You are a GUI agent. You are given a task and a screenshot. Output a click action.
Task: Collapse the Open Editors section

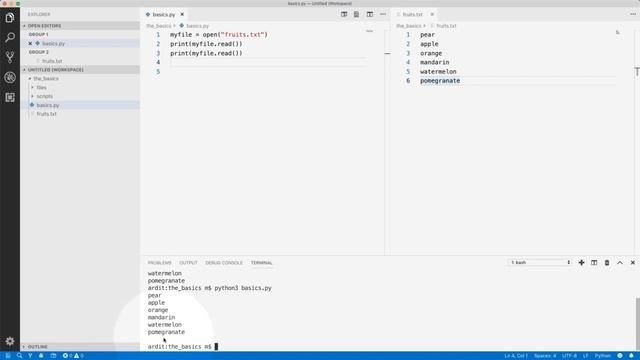coord(80,26)
